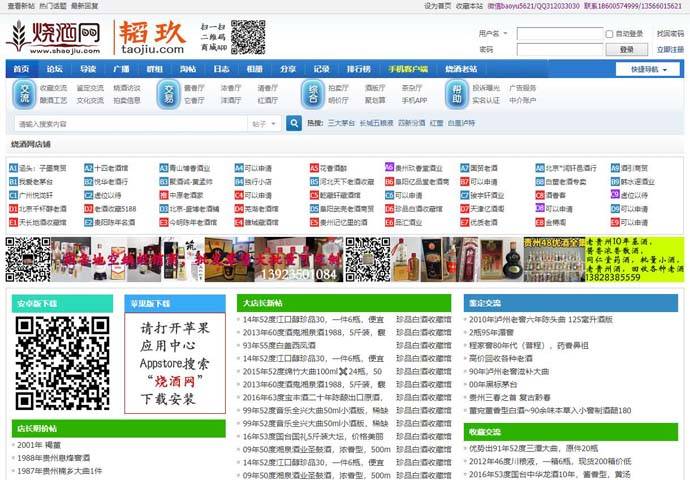Click the blue magnifier search button
The image size is (690, 480).
coord(294,123)
